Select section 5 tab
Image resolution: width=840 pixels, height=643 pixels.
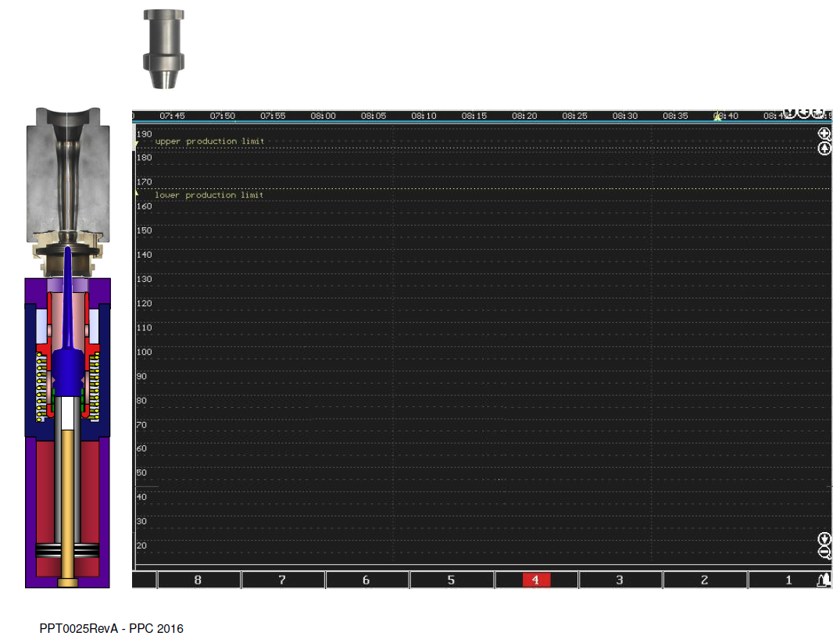[451, 580]
